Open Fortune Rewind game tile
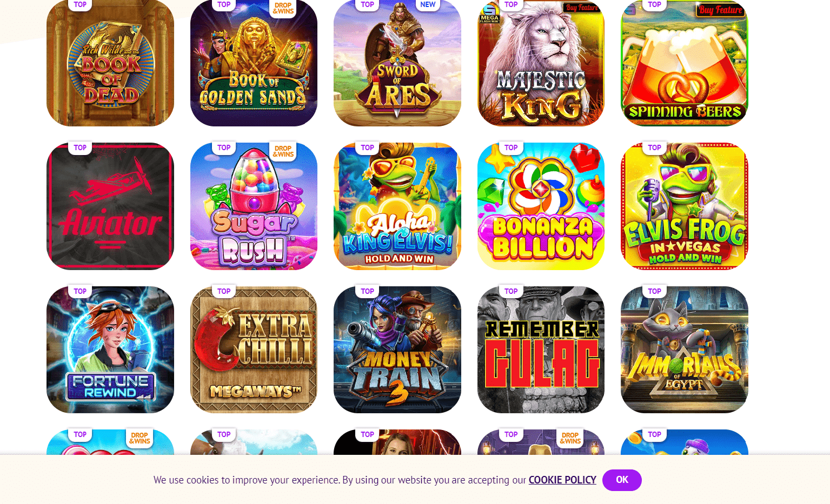830x504 pixels. click(x=110, y=350)
